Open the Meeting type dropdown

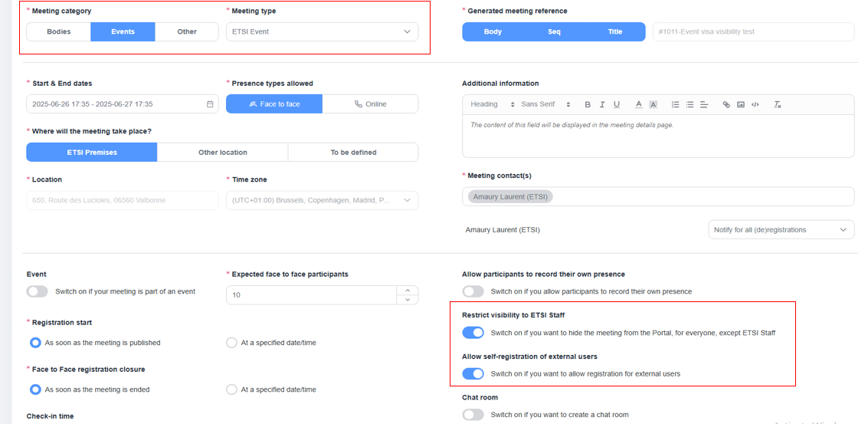tap(323, 31)
